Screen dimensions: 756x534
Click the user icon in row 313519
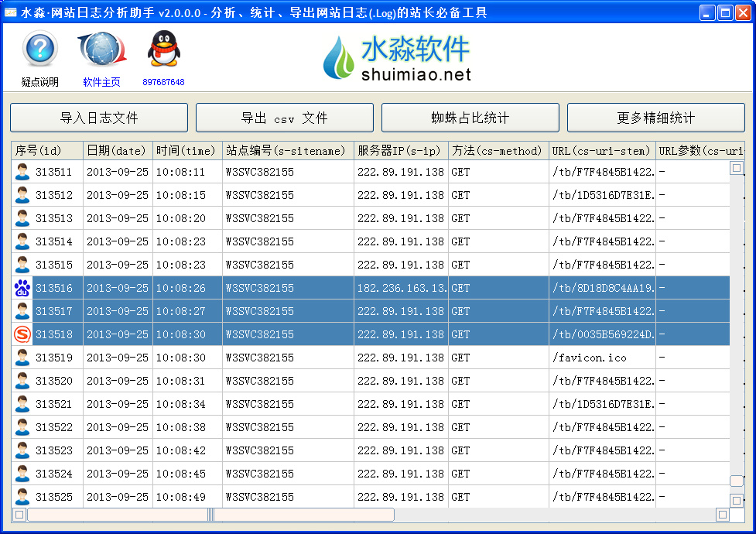[x=22, y=358]
